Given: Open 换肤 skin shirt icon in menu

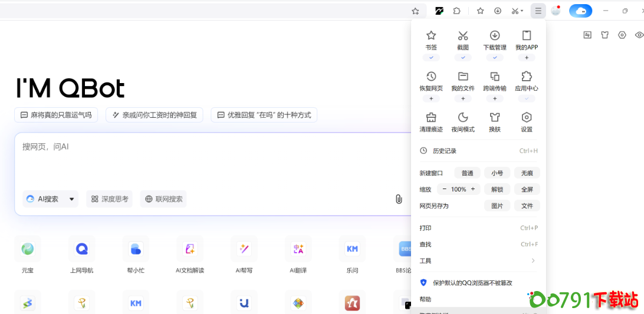Looking at the screenshot, I should click(x=495, y=117).
